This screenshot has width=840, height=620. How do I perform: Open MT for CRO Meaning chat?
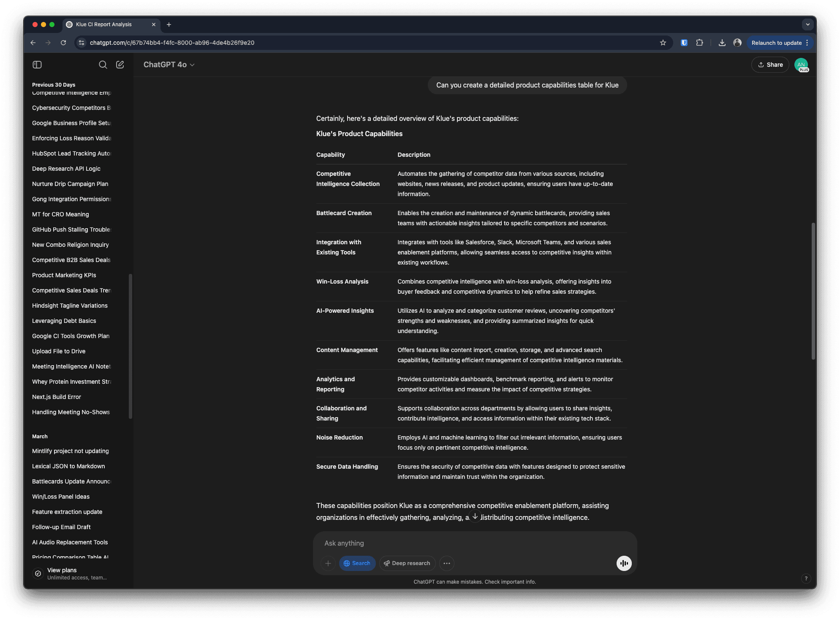60,214
